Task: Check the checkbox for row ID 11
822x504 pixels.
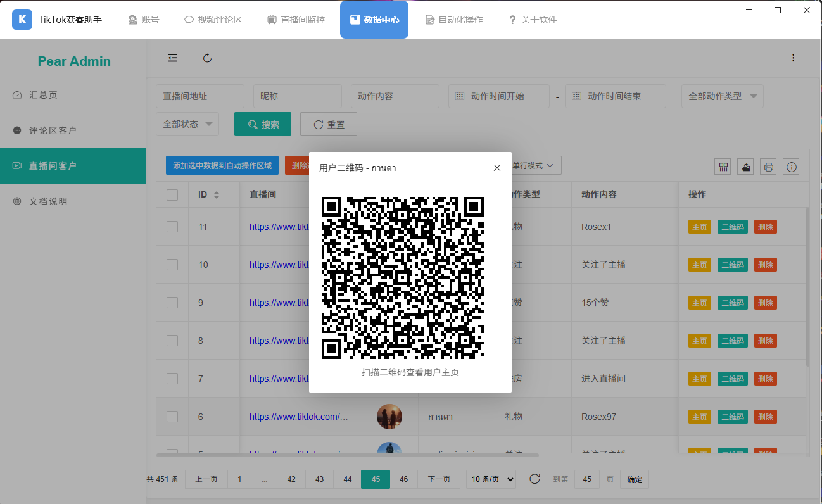Action: click(172, 227)
